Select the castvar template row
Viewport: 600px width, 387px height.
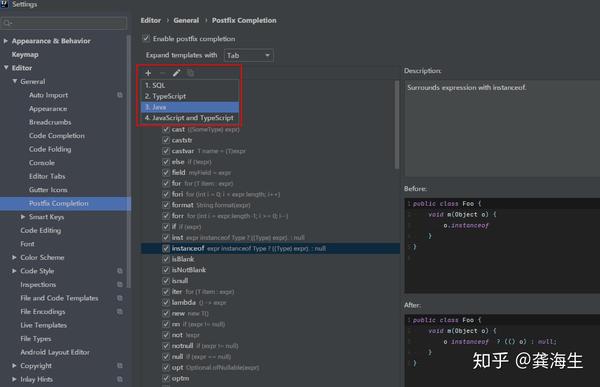[271, 151]
